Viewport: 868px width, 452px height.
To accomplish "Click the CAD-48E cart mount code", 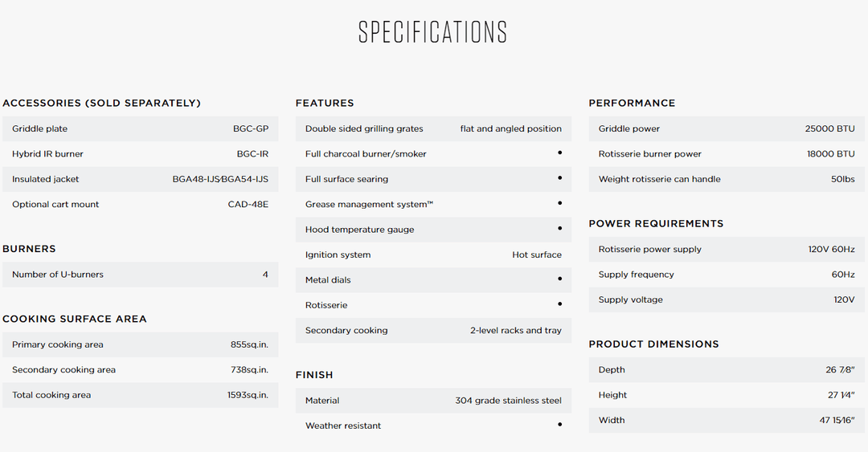I will (x=248, y=205).
